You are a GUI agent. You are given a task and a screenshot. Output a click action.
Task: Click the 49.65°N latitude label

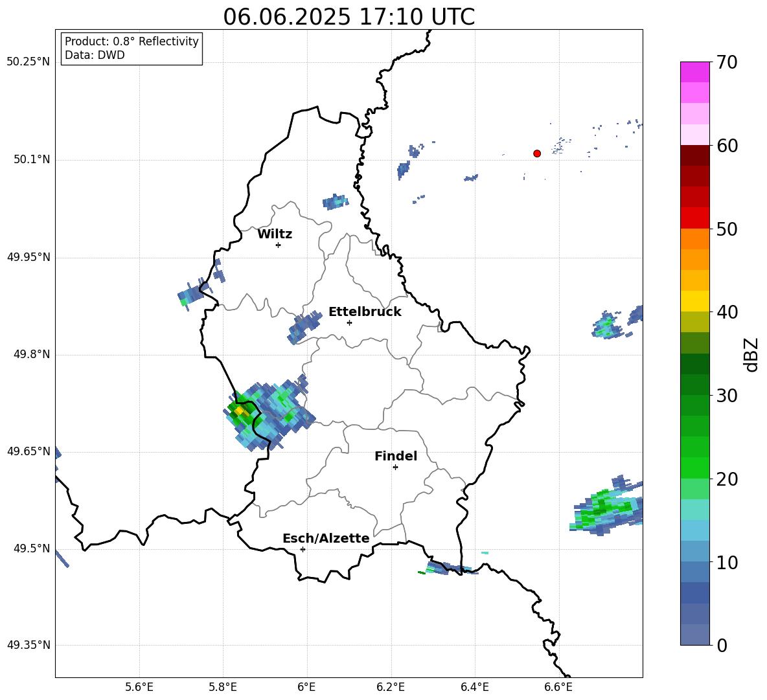pos(29,451)
